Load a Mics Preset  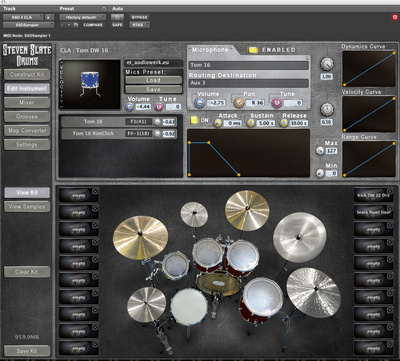pos(154,80)
